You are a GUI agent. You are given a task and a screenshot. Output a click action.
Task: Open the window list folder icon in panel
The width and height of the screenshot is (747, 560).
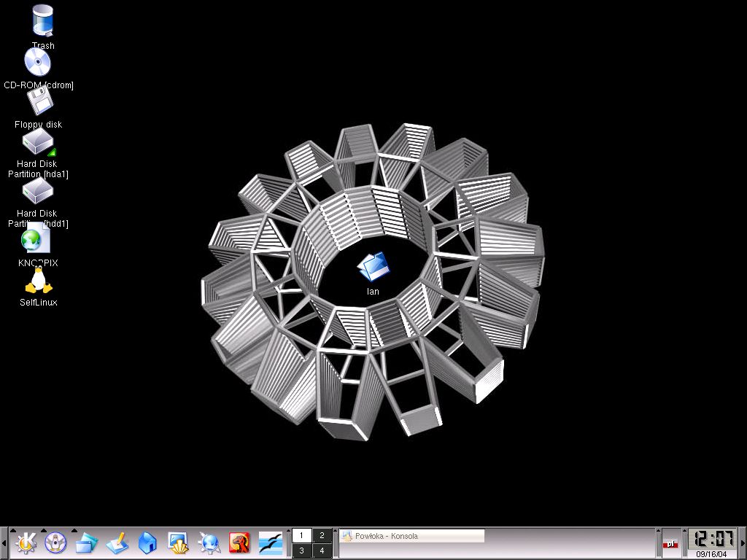(x=86, y=542)
